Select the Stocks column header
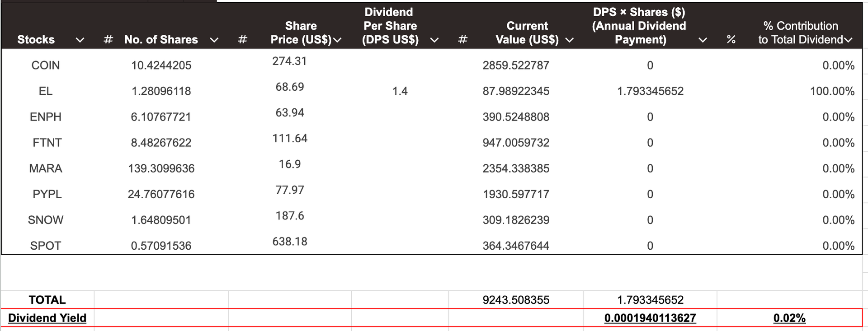Image resolution: width=868 pixels, height=331 pixels. pos(36,40)
